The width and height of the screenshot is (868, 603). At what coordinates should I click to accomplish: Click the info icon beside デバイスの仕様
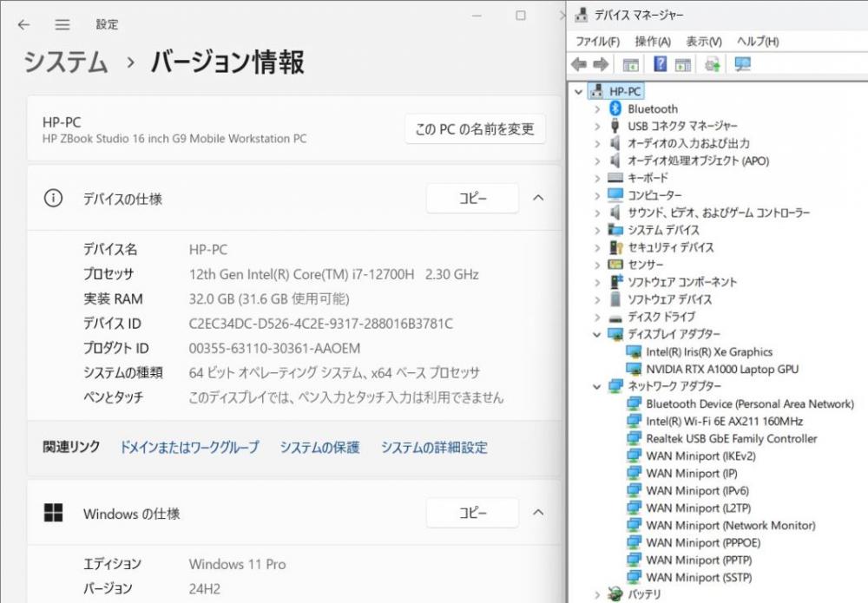53,198
